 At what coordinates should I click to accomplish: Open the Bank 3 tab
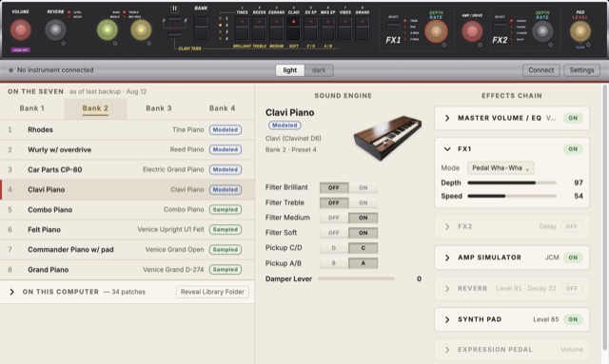(159, 108)
